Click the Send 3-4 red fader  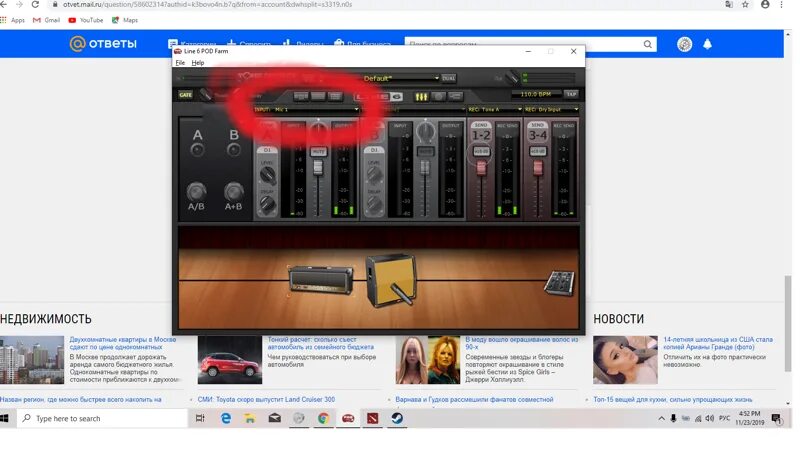coord(538,167)
